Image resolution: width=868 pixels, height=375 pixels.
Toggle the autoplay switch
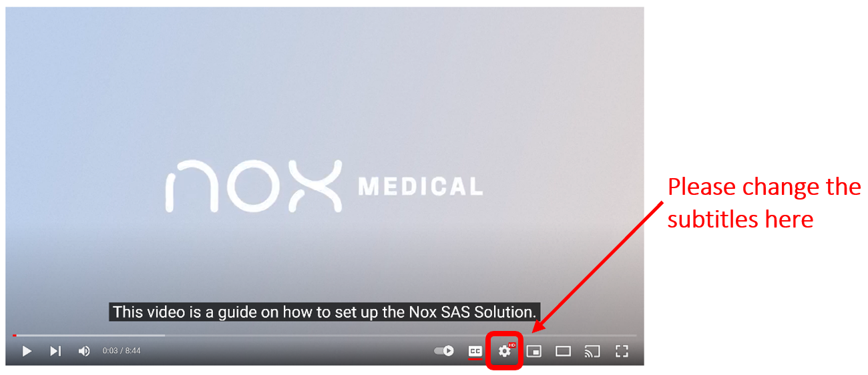coord(444,351)
